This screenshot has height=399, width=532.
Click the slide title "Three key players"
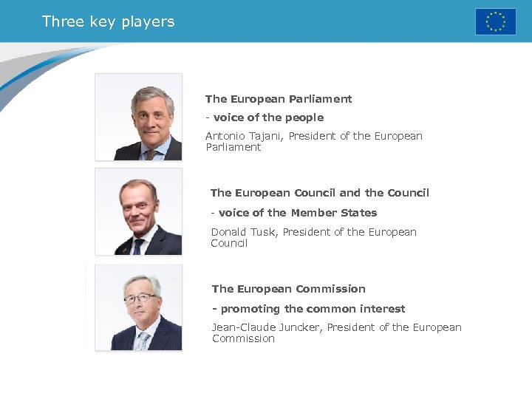109,21
